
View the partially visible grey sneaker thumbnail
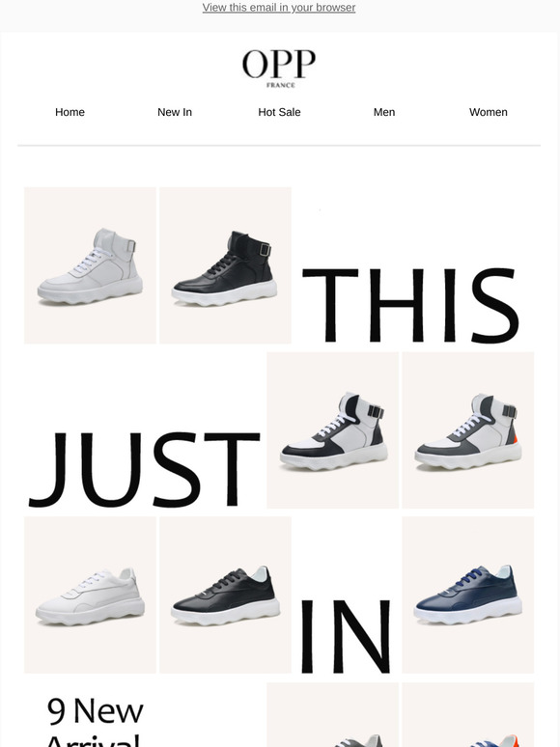pyautogui.click(x=333, y=714)
